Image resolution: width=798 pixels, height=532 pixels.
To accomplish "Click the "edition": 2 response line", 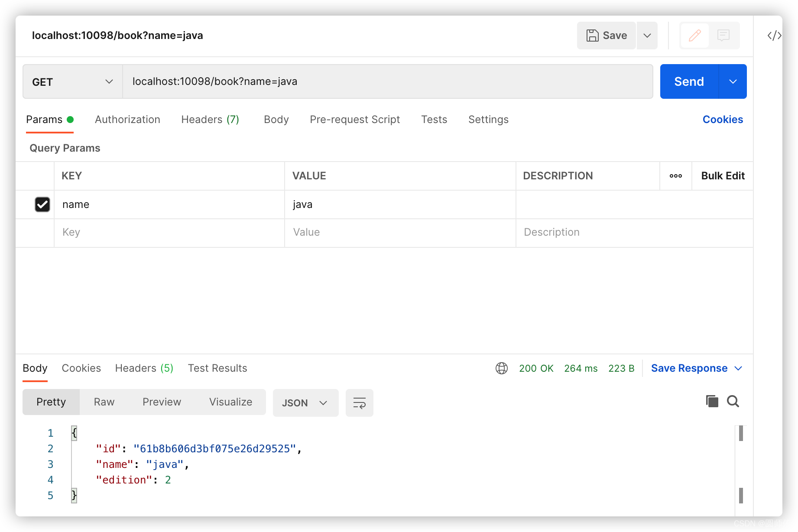I will point(133,480).
